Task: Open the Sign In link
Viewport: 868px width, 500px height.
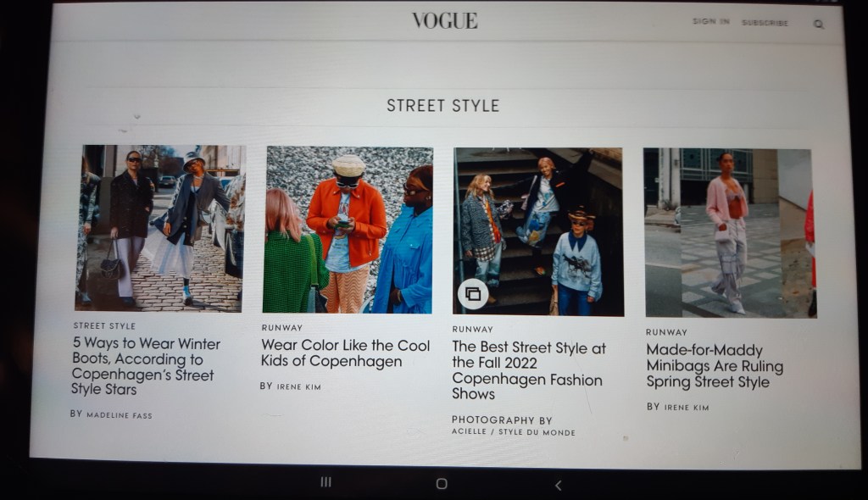Action: coord(709,22)
